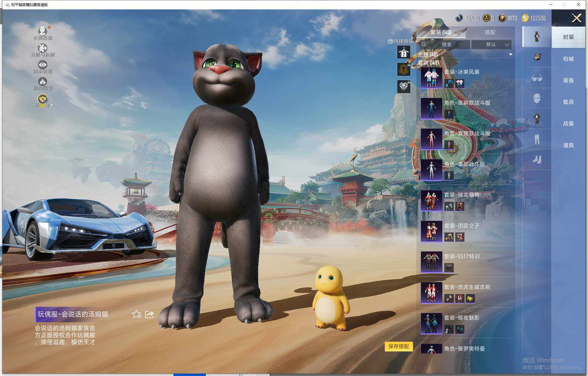The width and height of the screenshot is (588, 376).
Task: Toggle 展示设置 eye display settings
Action: pos(43,65)
